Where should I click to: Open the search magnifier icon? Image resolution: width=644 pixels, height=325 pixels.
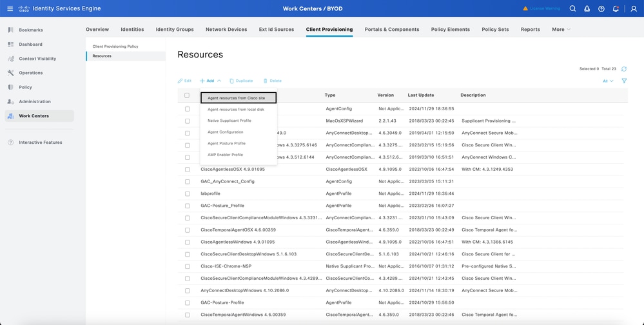coord(572,8)
